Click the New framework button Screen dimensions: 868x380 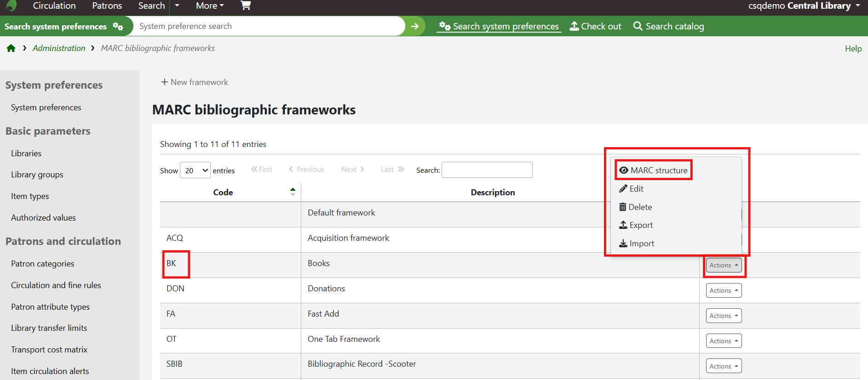[195, 82]
